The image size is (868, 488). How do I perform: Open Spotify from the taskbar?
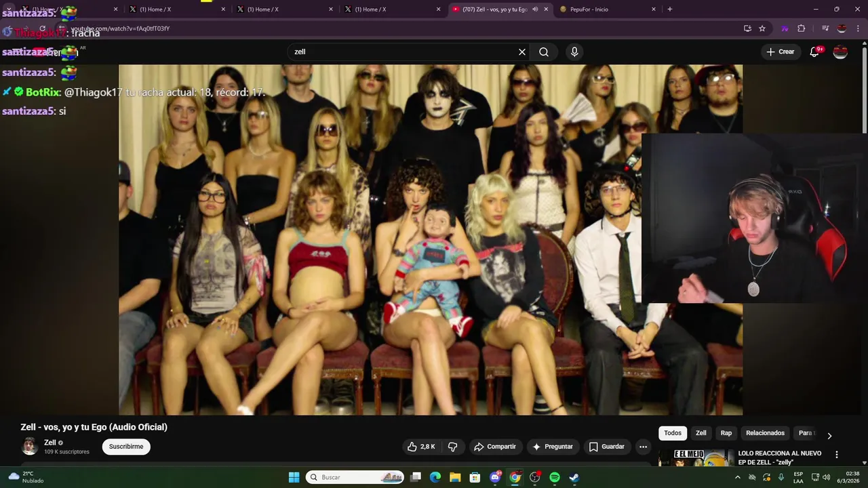pyautogui.click(x=554, y=477)
